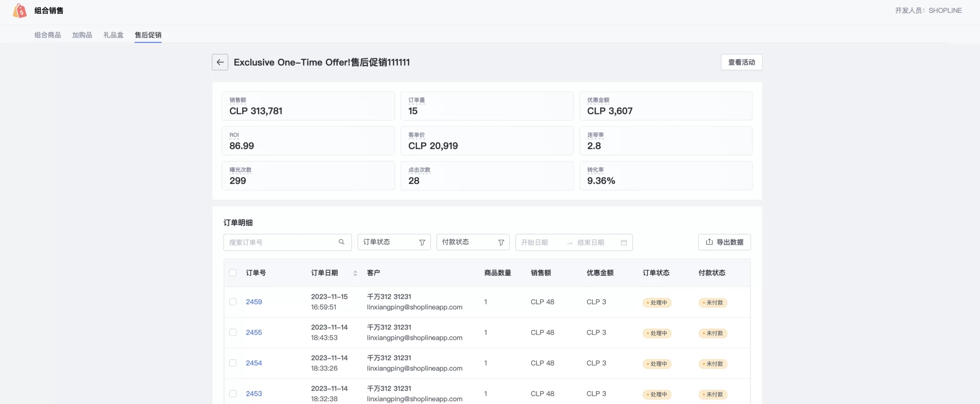Screen dimensions: 980x404
Task: Click the 曝光次数 299 metric card
Action: coord(308,176)
